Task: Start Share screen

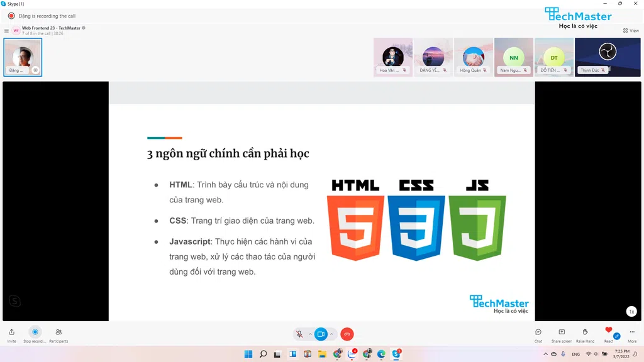Action: click(x=562, y=334)
